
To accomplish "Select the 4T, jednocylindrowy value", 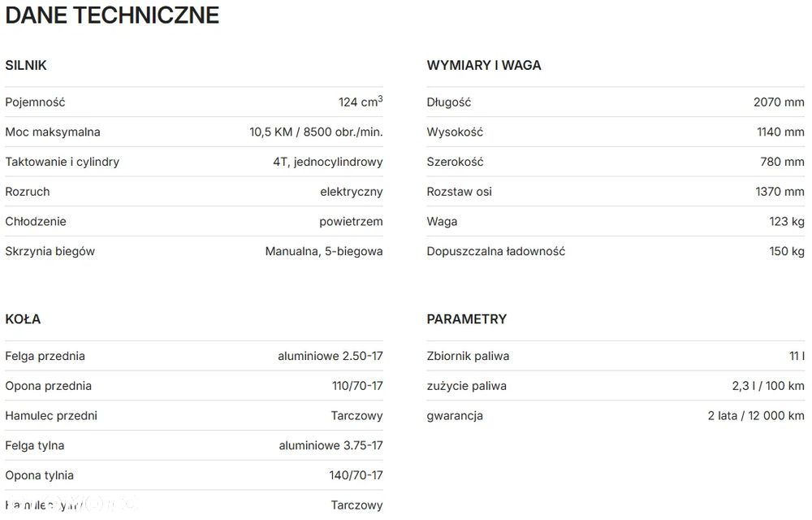I will tap(327, 162).
